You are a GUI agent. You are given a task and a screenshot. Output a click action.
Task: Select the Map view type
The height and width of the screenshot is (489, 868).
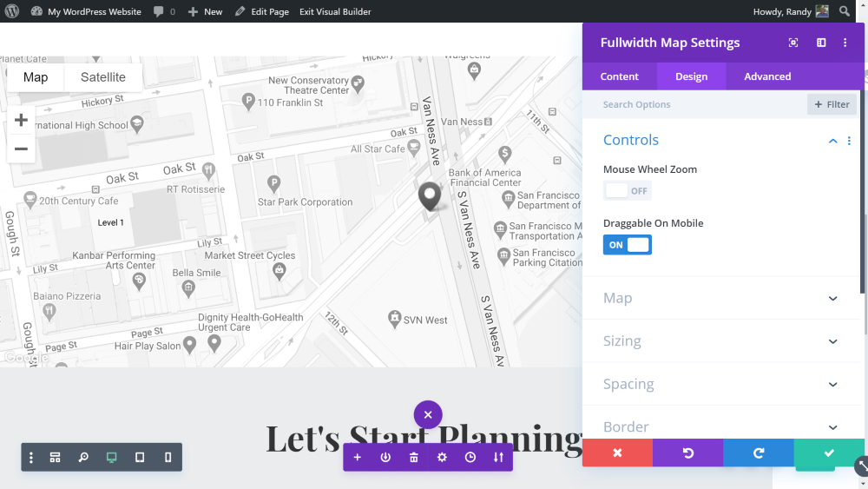coord(36,77)
